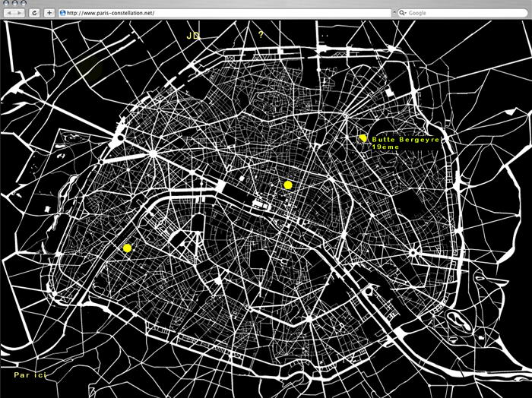Click the 'Butte Bergeyre 19eme' label

coord(405,143)
